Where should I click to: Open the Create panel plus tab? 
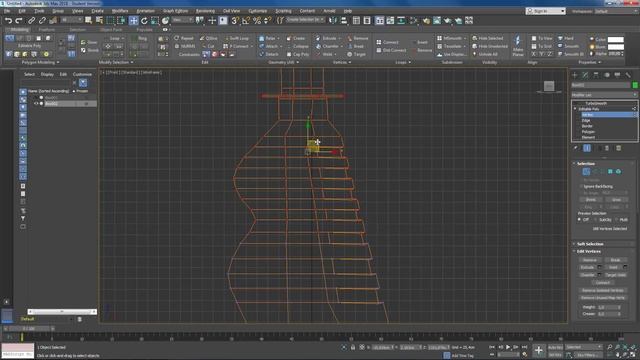tap(575, 75)
